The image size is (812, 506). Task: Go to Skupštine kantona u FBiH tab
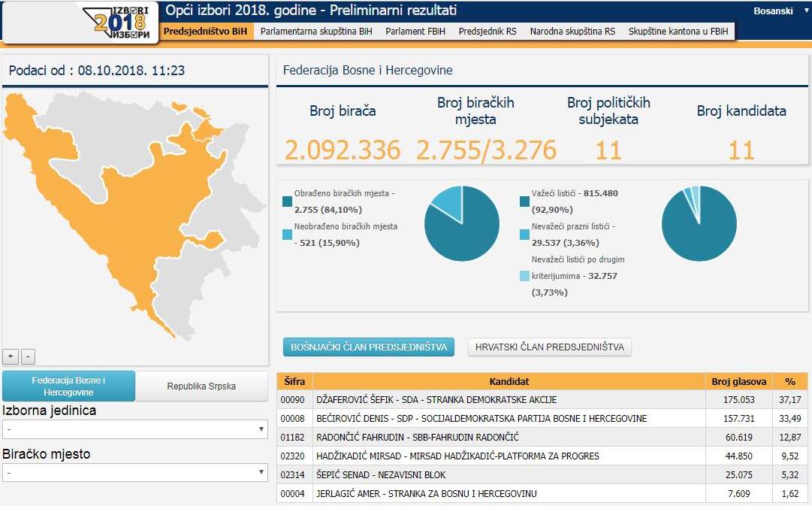[x=678, y=32]
